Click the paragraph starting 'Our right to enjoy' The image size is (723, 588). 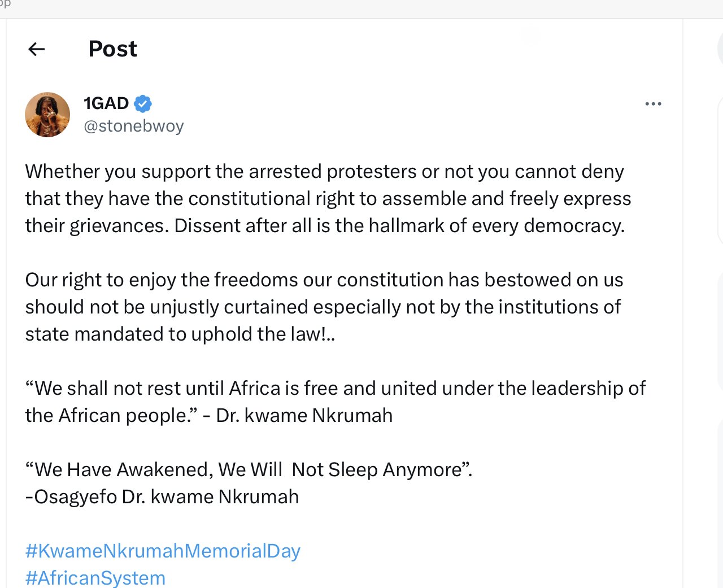click(x=324, y=307)
